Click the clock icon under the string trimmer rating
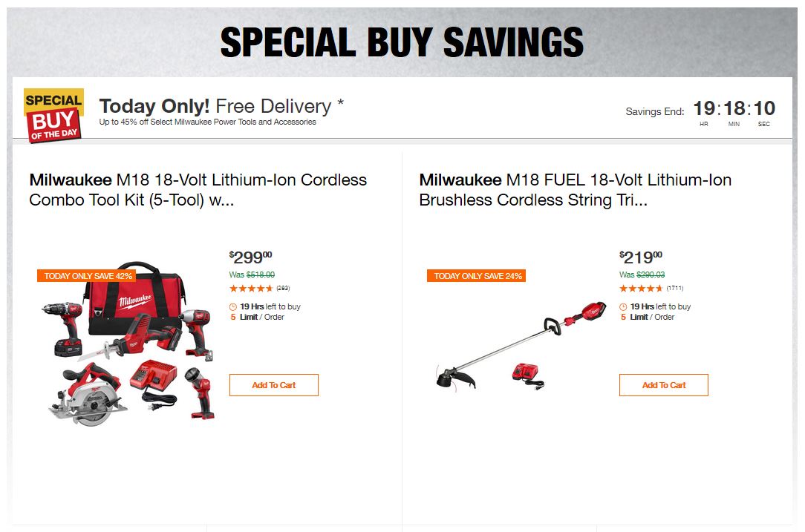 pyautogui.click(x=624, y=306)
